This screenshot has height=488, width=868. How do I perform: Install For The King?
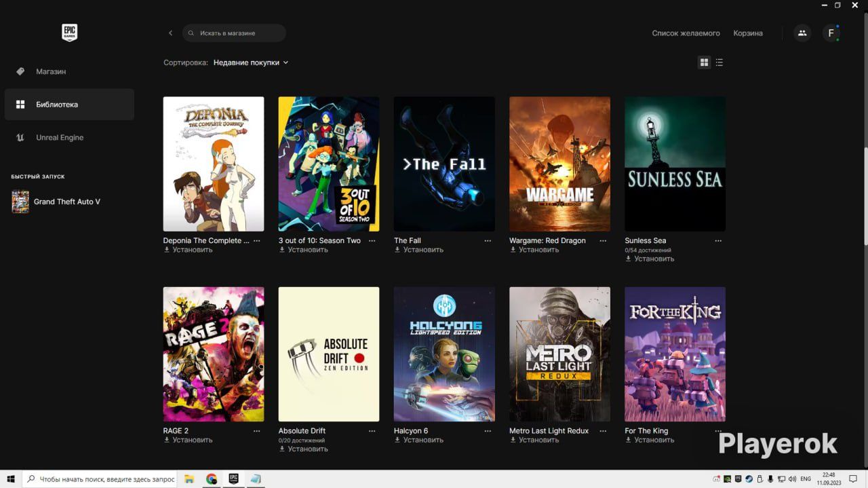650,440
